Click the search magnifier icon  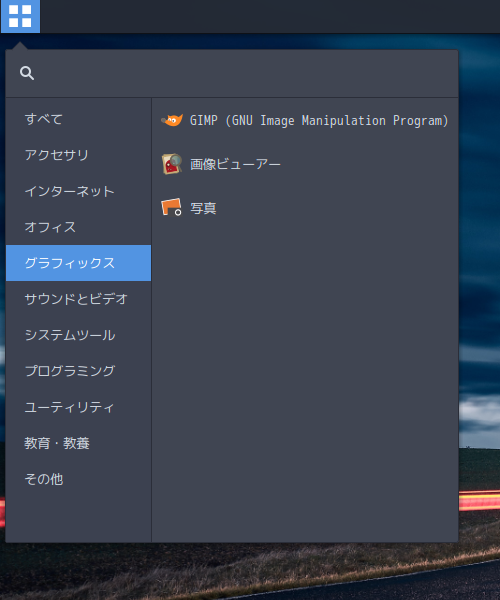pos(27,73)
